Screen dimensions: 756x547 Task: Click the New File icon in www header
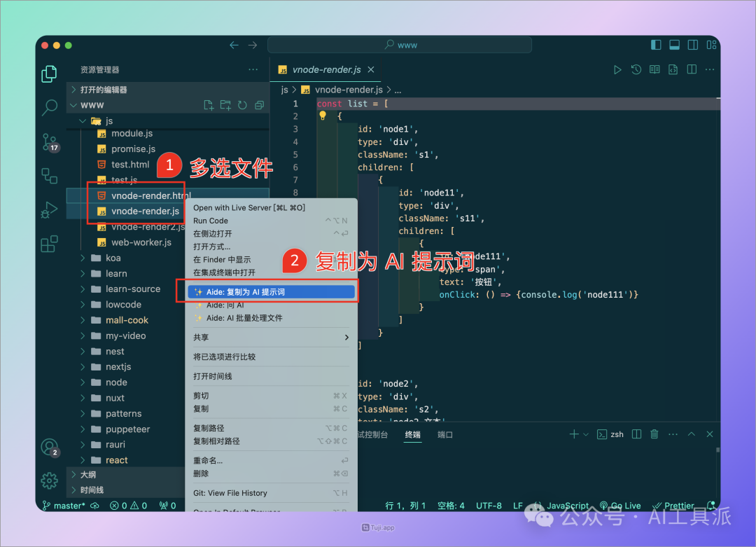pyautogui.click(x=209, y=105)
